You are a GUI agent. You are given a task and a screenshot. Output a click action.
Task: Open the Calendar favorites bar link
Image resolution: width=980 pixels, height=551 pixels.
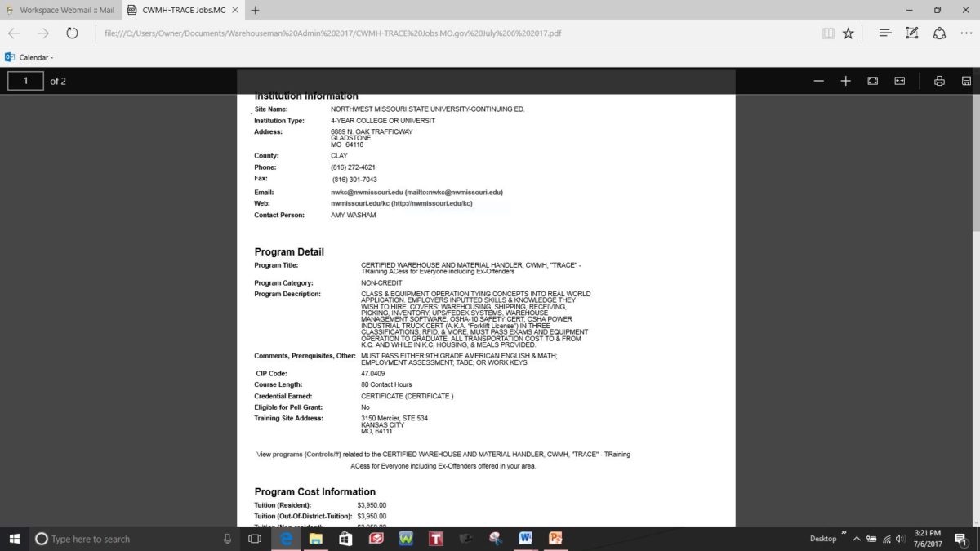point(29,57)
